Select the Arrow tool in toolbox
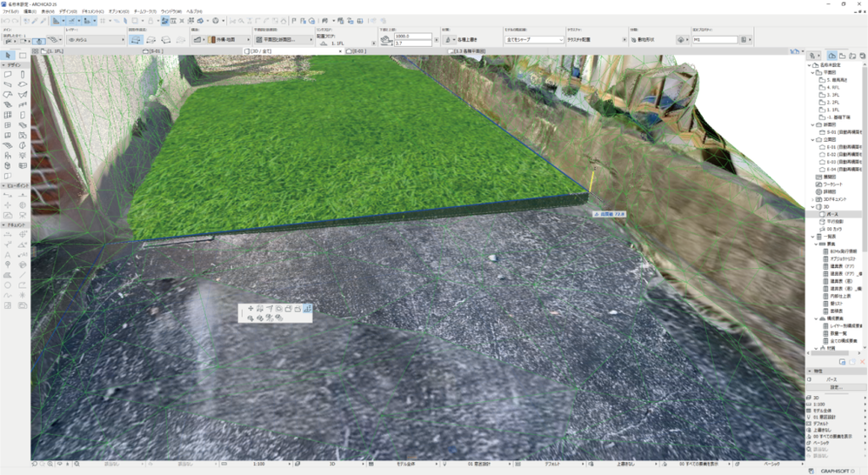 pos(8,56)
